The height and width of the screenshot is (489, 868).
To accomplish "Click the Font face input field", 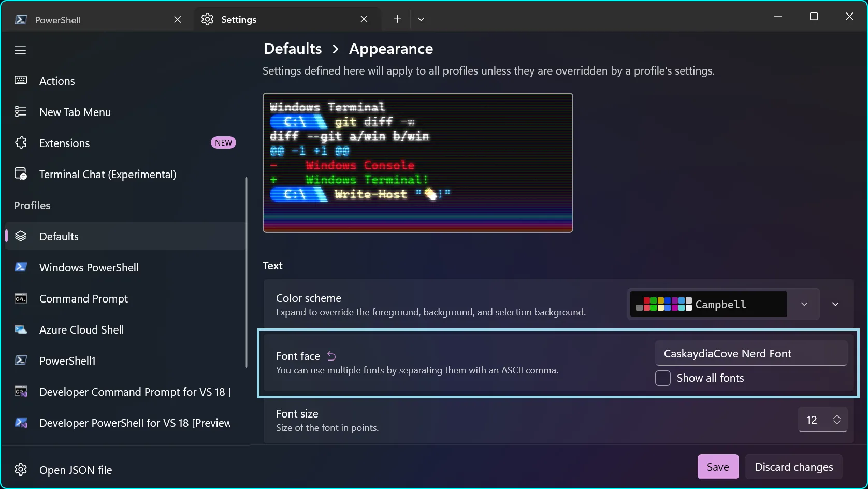I will (750, 353).
